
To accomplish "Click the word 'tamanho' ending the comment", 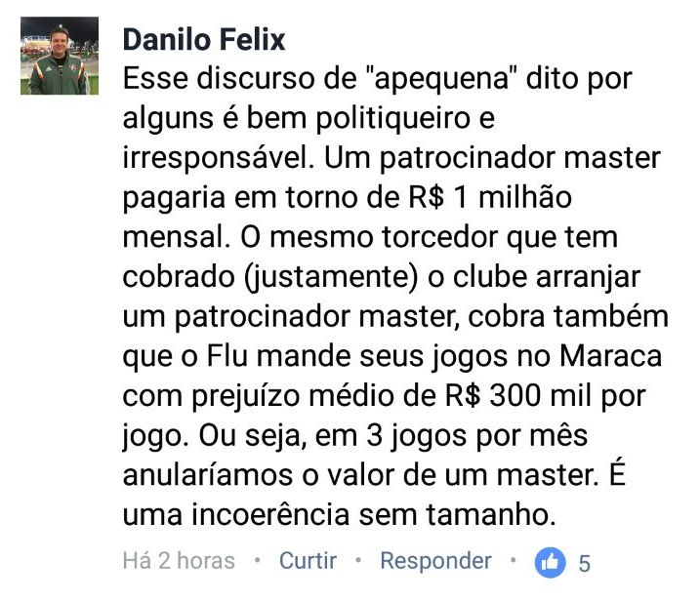I will click(x=491, y=514).
